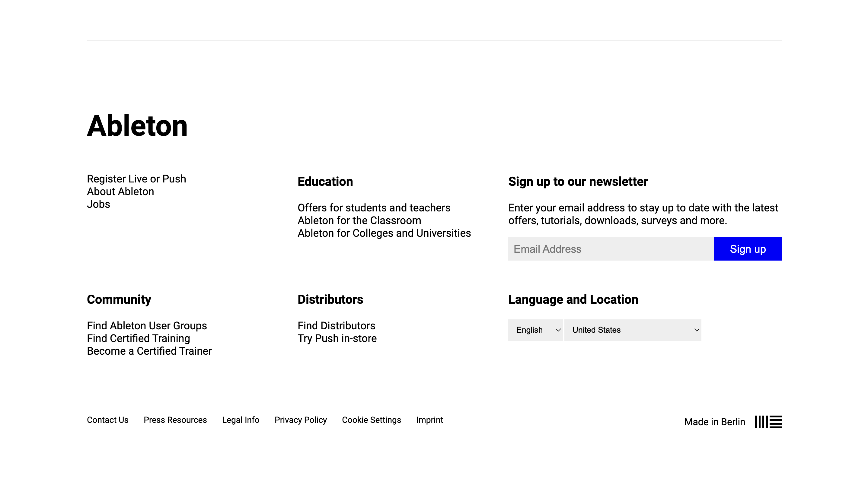Open the About Ableton page
868x494 pixels.
pos(120,191)
